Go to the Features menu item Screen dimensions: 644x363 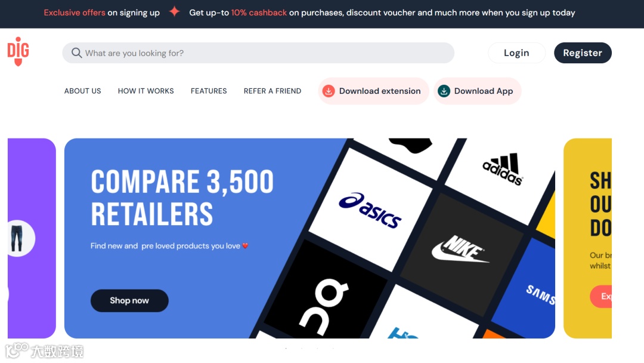click(209, 91)
